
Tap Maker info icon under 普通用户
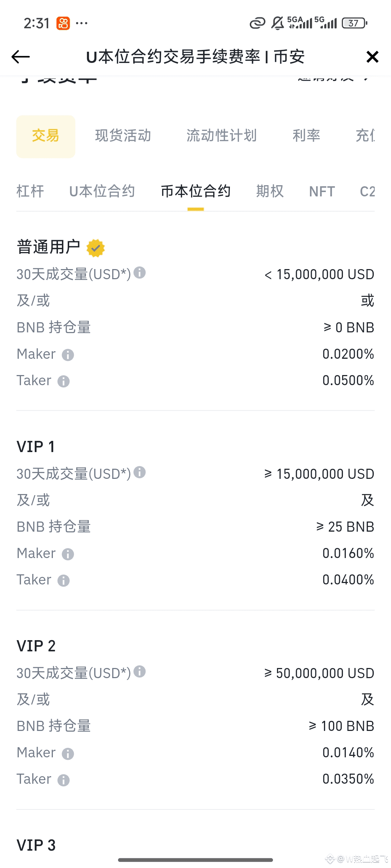pos(68,355)
